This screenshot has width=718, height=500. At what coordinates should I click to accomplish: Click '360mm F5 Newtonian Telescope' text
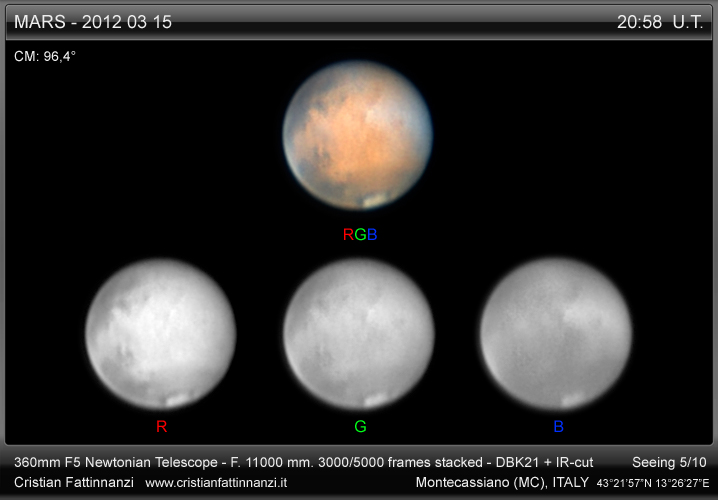pos(114,462)
